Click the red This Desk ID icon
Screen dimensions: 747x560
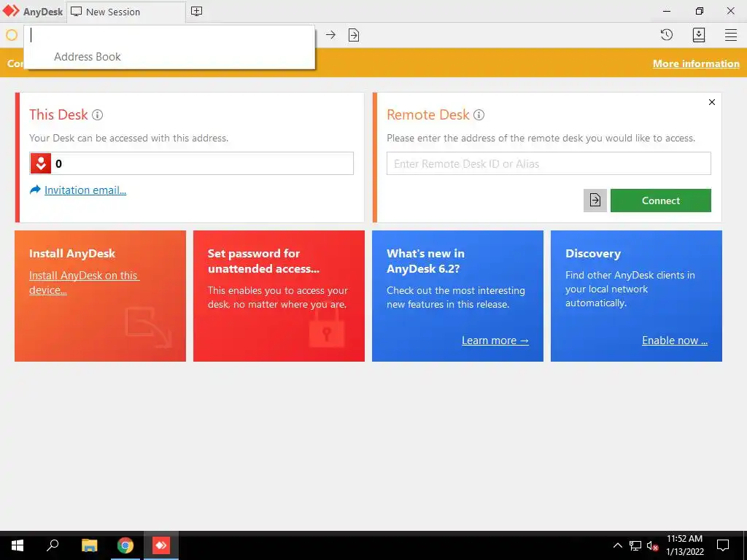41,163
